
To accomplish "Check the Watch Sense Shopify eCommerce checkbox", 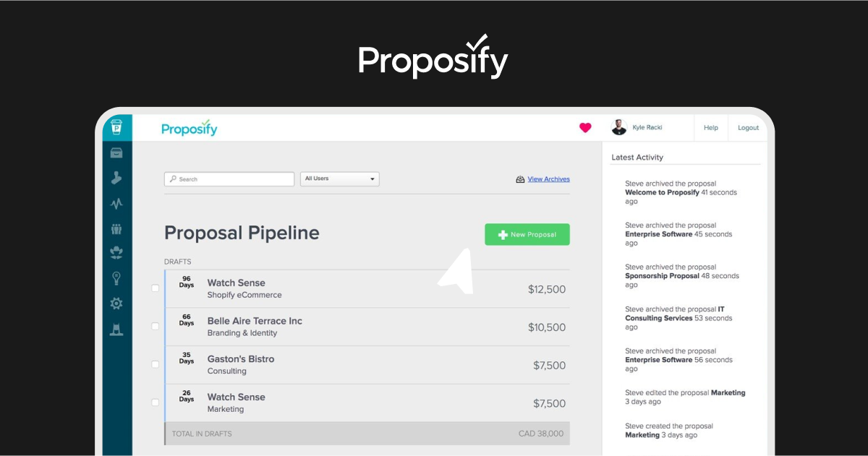I will coord(155,288).
